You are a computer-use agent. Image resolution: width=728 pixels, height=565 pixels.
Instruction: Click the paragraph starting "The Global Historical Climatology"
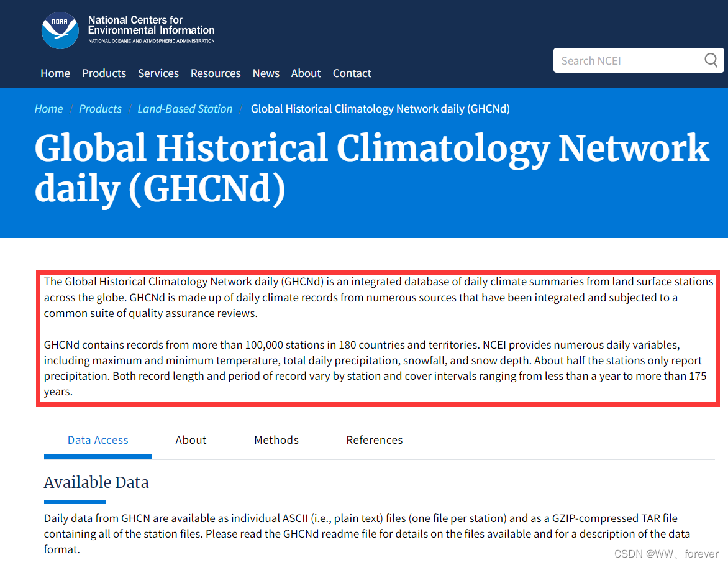(x=378, y=297)
